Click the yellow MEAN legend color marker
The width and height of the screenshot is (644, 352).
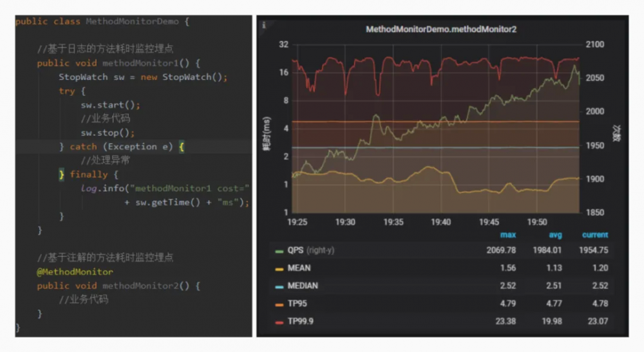[x=279, y=268]
